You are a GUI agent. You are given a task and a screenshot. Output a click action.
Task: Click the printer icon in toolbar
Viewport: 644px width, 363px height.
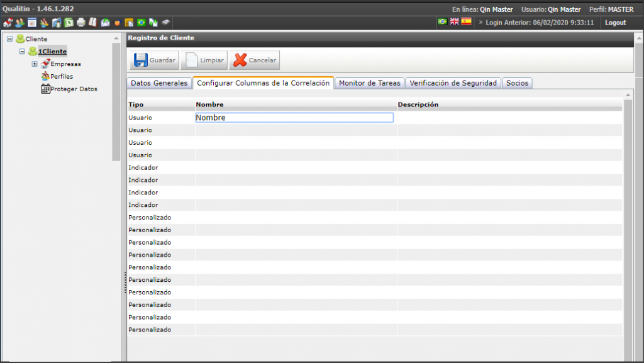(81, 23)
